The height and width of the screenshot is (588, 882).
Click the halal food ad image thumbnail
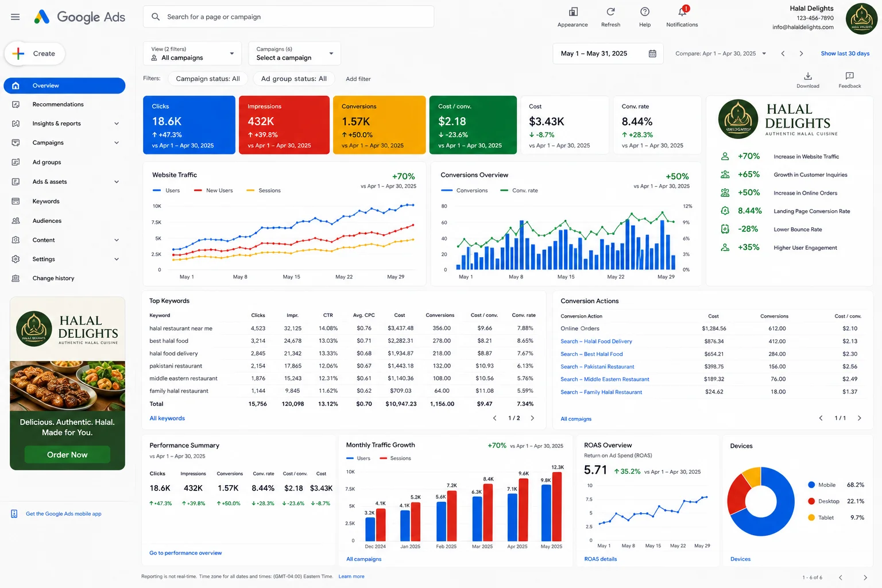click(67, 386)
